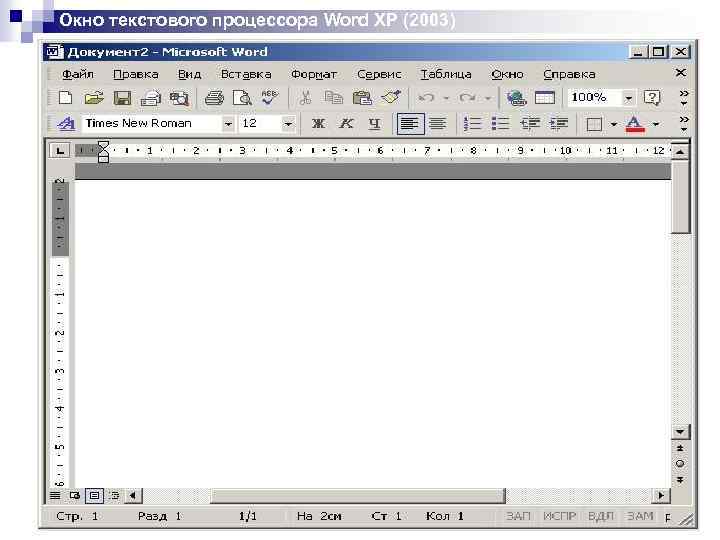Screen dimensions: 720x540
Task: Open the Вид menu
Action: [x=189, y=74]
